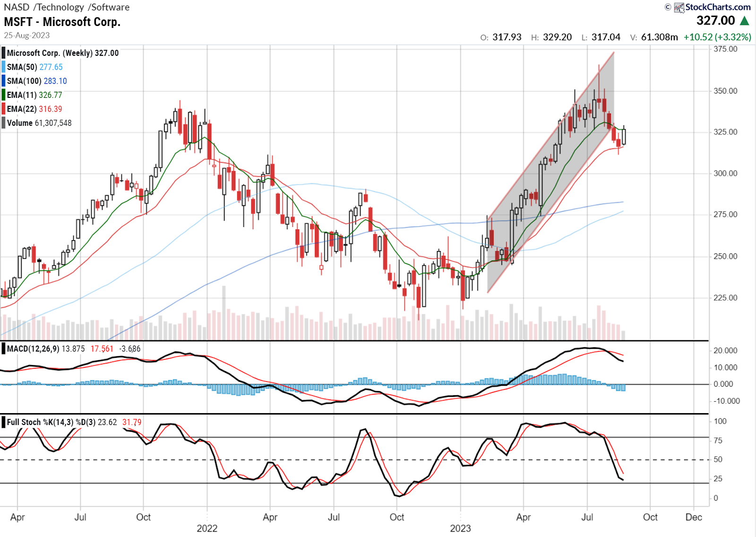This screenshot has height=537, width=756.
Task: Click the '350.00' price axis label
Action: (x=725, y=91)
